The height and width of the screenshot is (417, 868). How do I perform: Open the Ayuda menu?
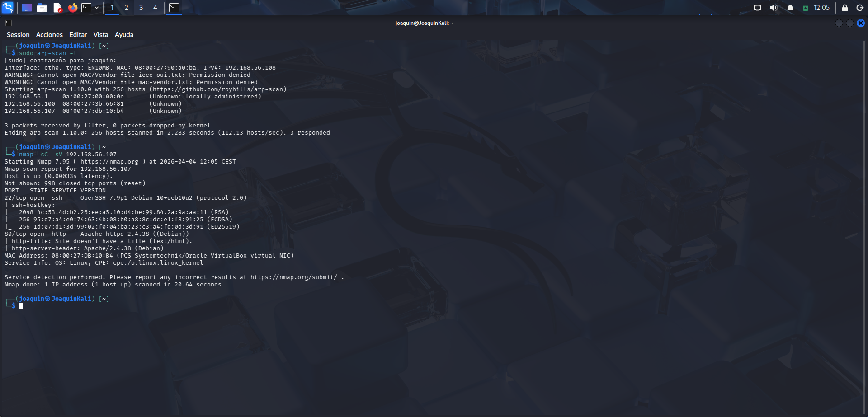124,34
